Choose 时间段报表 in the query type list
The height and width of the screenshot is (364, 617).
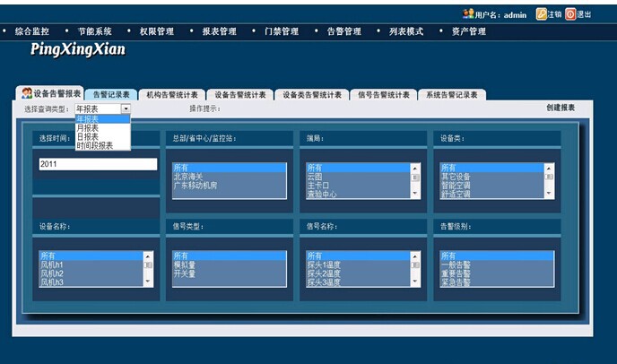(x=95, y=145)
